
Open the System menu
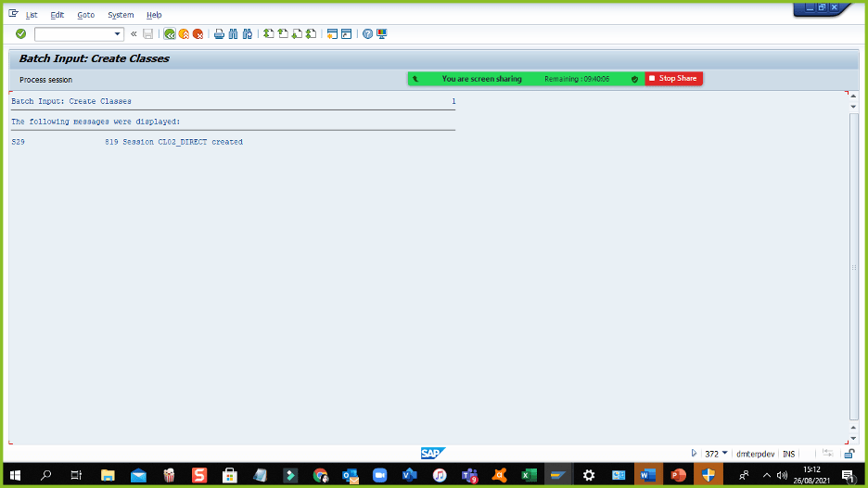[121, 15]
